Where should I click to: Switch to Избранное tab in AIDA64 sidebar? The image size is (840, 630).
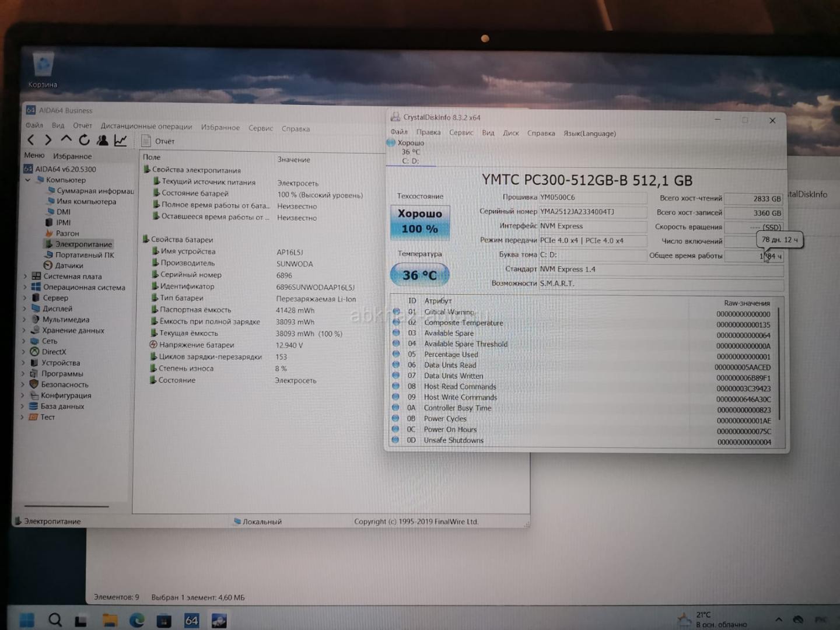pyautogui.click(x=72, y=156)
